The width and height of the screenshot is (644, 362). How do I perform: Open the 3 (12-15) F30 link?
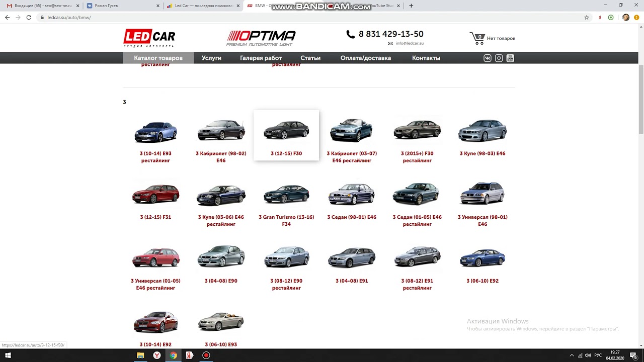point(286,153)
